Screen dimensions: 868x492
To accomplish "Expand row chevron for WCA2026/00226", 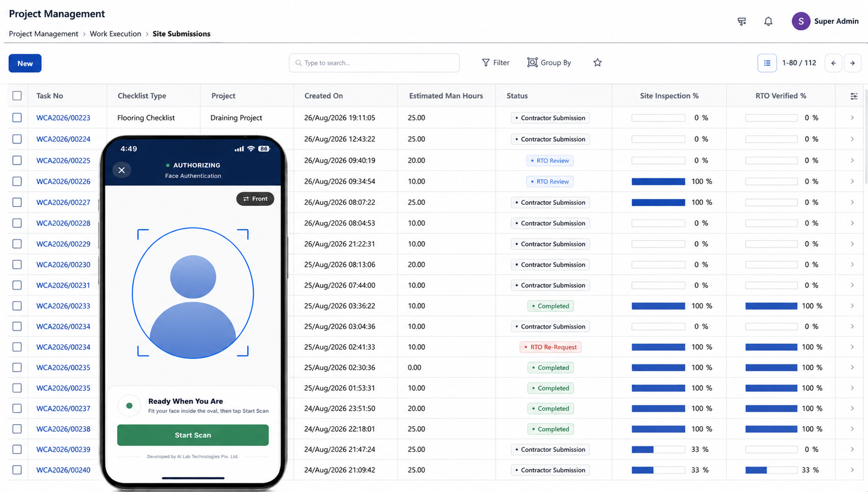I will (x=852, y=181).
